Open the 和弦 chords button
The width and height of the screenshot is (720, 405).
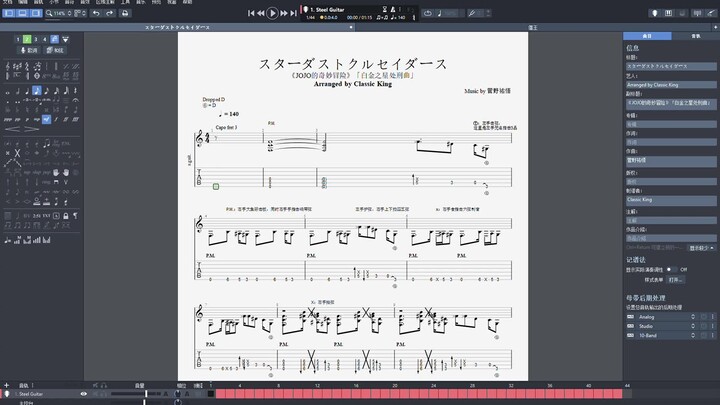coord(55,50)
